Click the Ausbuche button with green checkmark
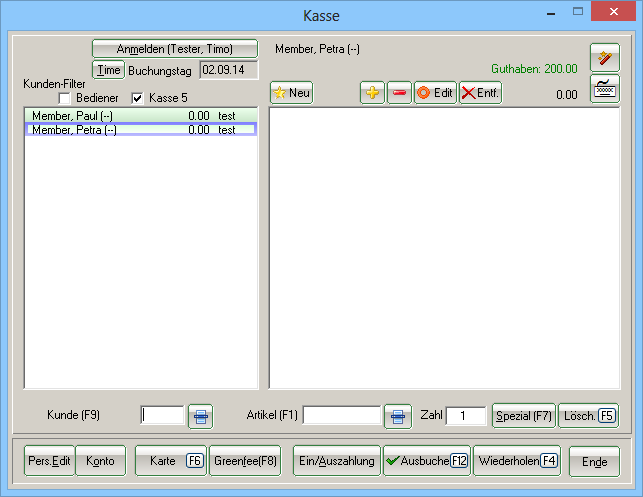The width and height of the screenshot is (643, 497). [426, 461]
